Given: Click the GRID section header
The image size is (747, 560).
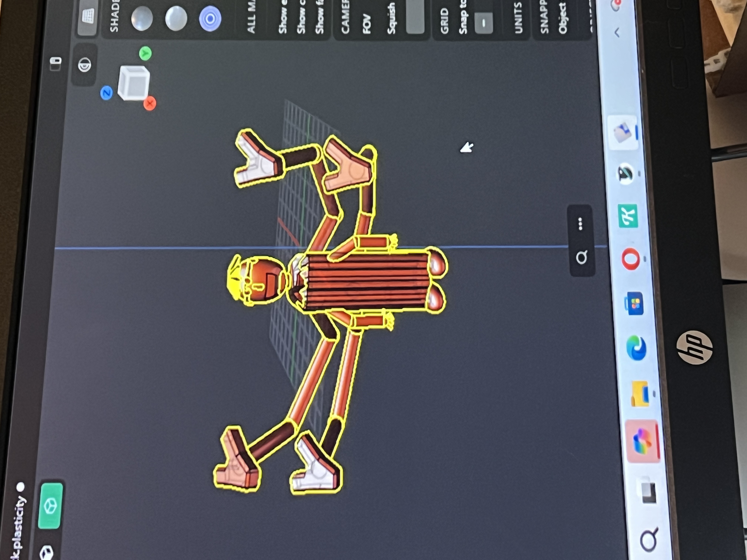Looking at the screenshot, I should 444,21.
